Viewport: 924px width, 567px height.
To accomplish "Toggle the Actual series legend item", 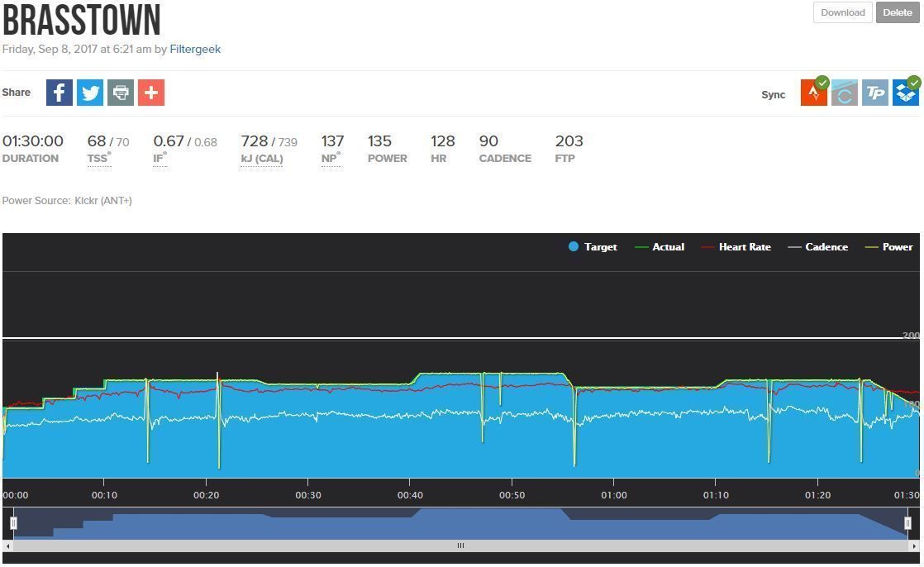I will pos(660,247).
